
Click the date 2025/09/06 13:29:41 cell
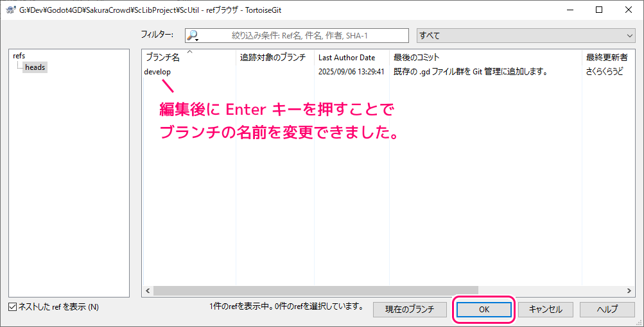tap(351, 72)
